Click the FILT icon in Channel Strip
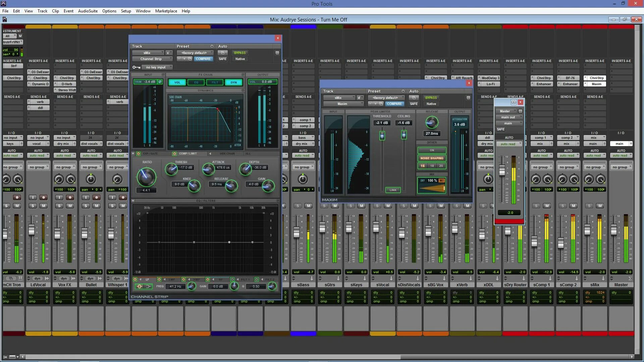The height and width of the screenshot is (362, 644). point(215,82)
